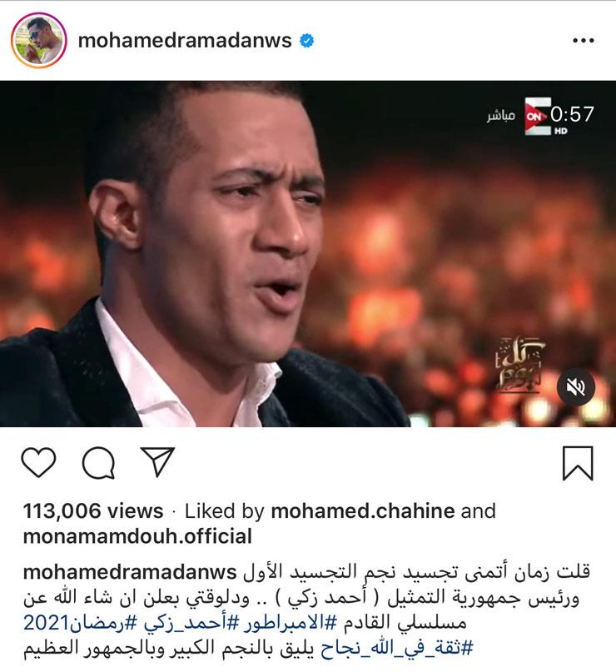Open the mohamedramadanws username in header

tap(185, 41)
